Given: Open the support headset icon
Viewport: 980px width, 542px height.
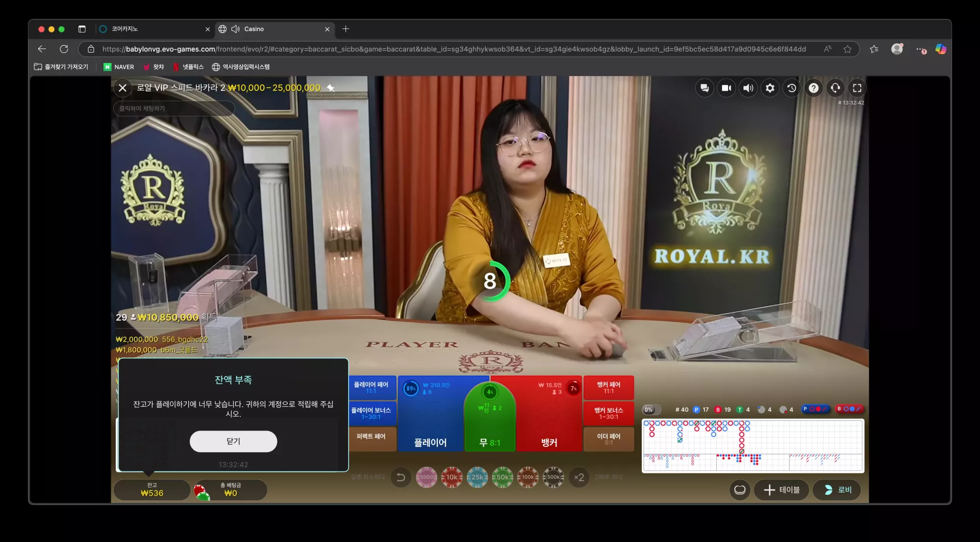Looking at the screenshot, I should 835,88.
